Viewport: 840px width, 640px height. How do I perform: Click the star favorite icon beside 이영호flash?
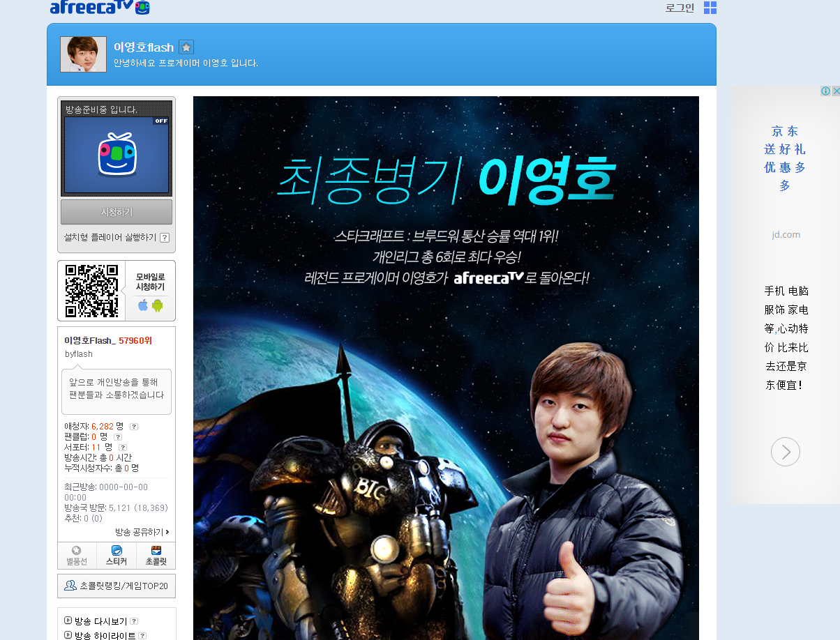186,47
